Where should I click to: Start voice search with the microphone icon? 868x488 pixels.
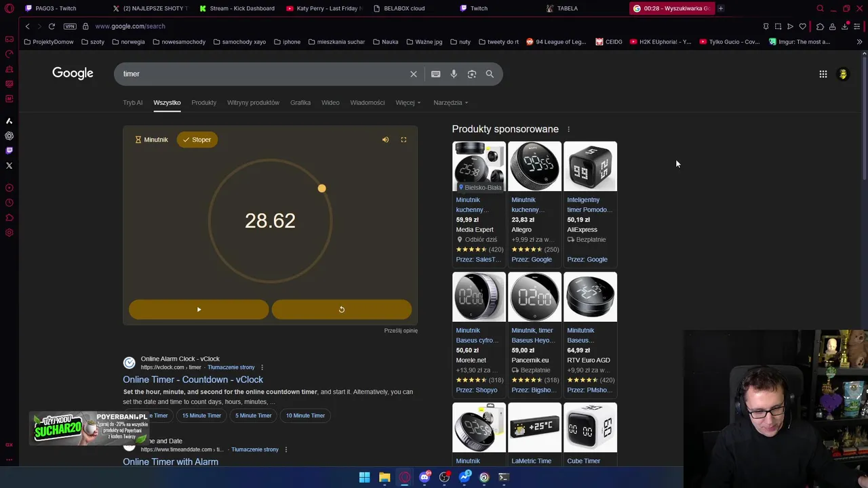point(454,74)
